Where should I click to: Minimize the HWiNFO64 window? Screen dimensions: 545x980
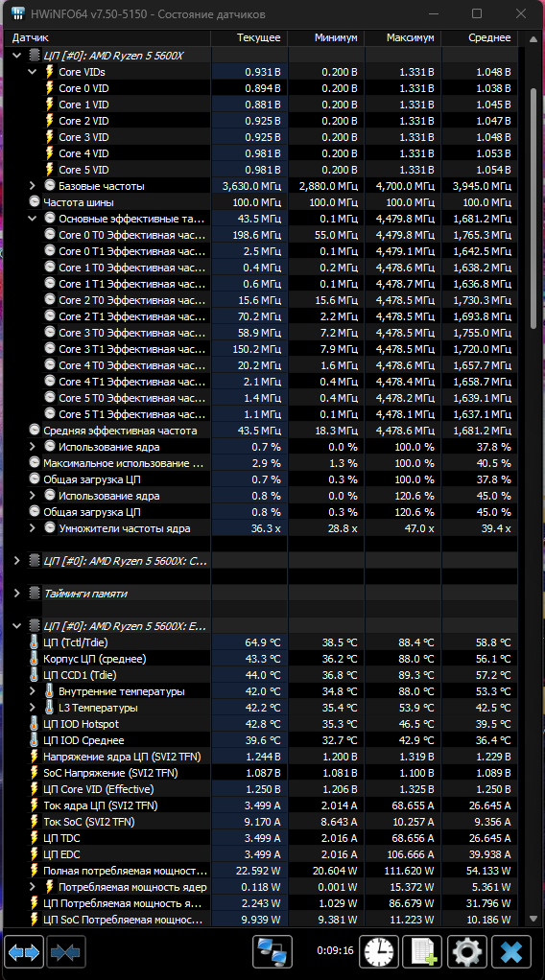pos(434,13)
